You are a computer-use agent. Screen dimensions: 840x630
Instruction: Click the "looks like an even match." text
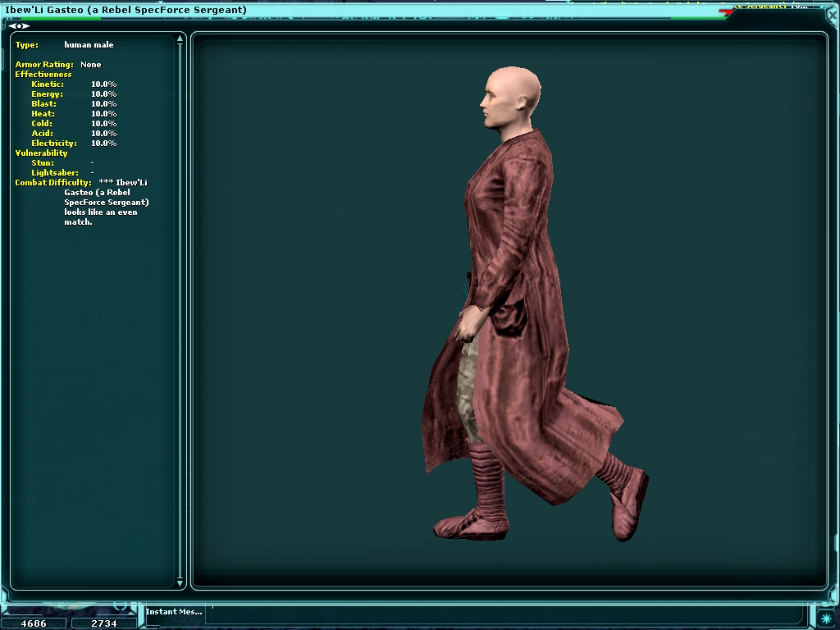101,217
